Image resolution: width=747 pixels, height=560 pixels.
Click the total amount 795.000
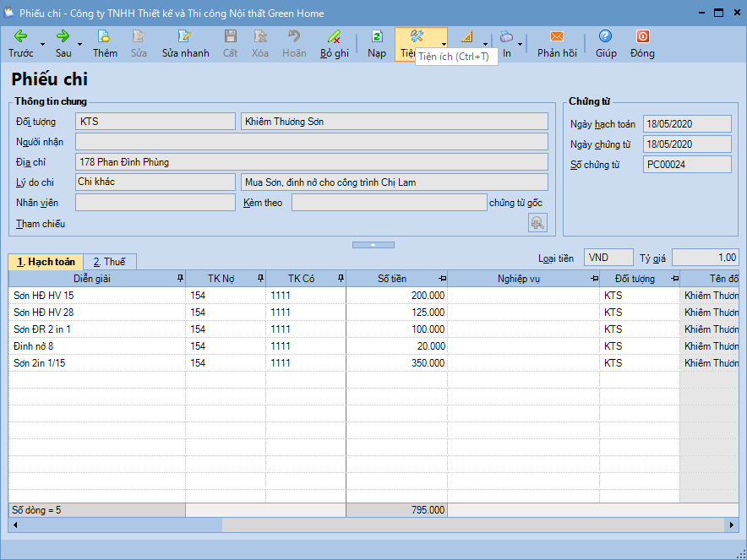click(397, 510)
